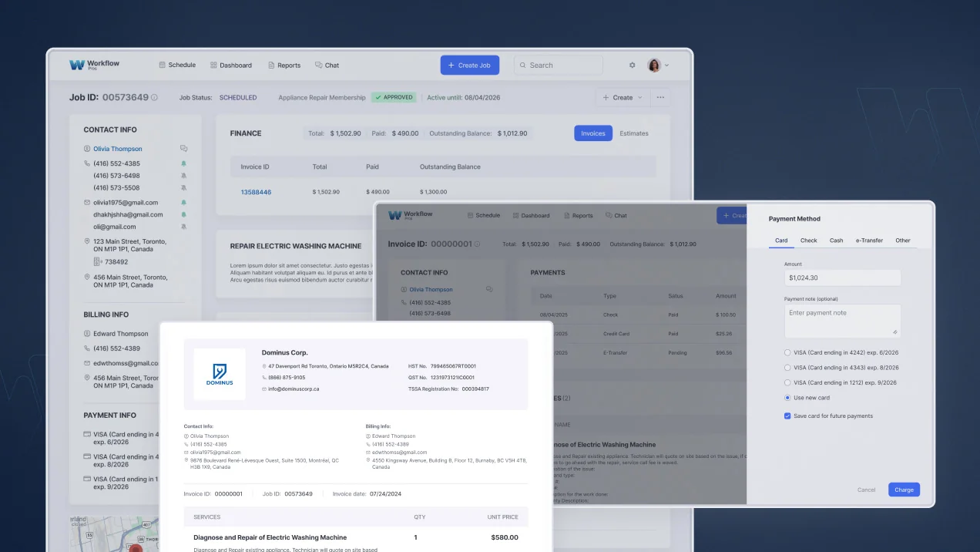The image size is (980, 552).
Task: Toggle notification bell for oli@gmail.com
Action: coord(183,227)
